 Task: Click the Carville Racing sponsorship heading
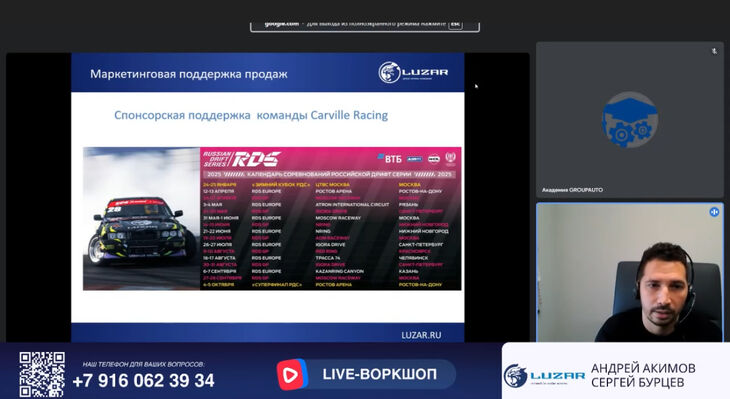[x=251, y=115]
